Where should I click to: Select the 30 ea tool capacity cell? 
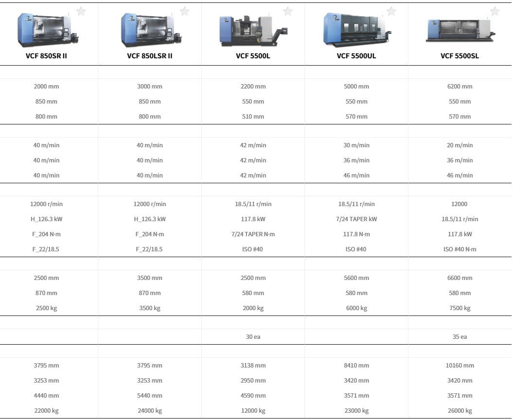coord(253,336)
